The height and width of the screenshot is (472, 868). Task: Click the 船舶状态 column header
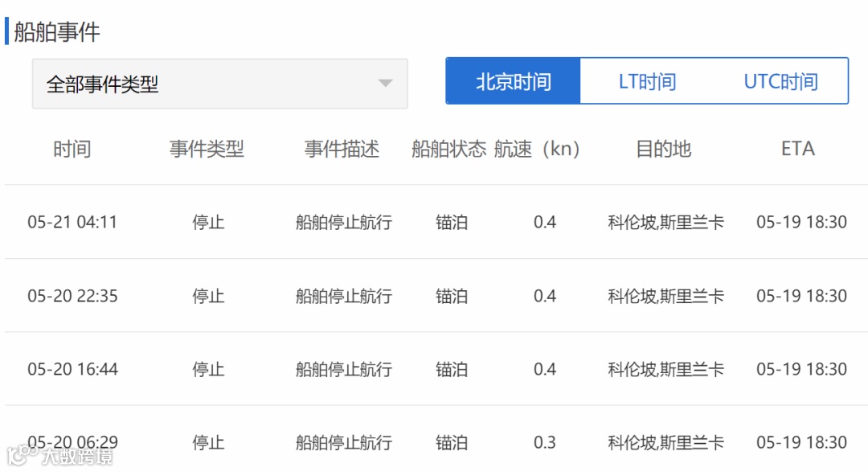pyautogui.click(x=449, y=149)
